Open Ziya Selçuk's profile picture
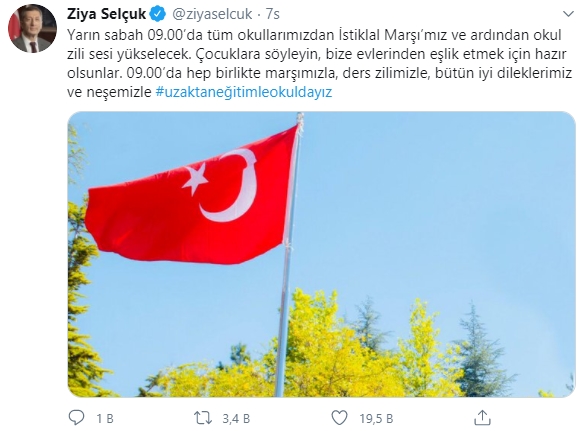 32,29
